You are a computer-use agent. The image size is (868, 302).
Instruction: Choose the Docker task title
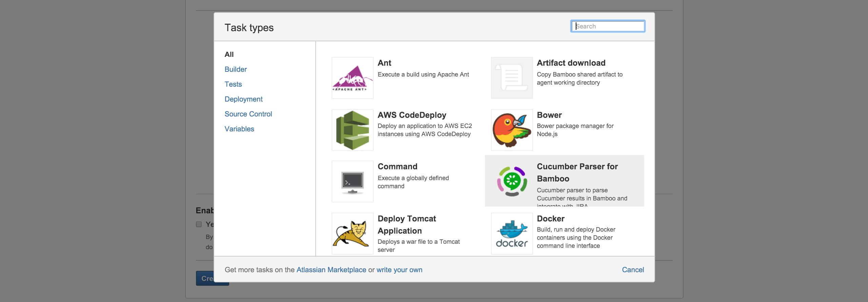coord(551,219)
